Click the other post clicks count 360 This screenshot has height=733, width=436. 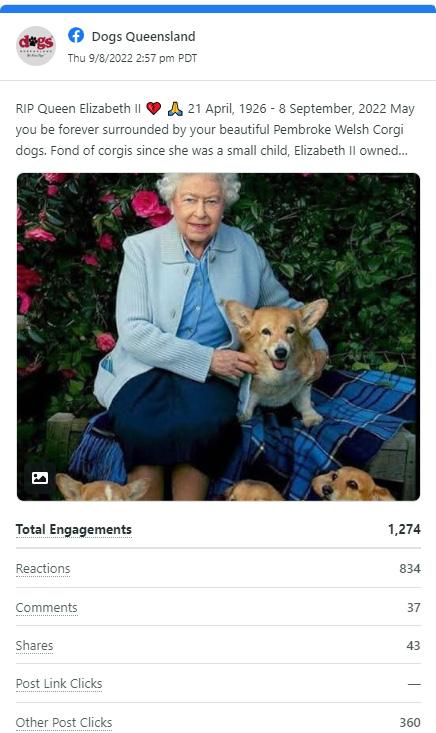(410, 723)
